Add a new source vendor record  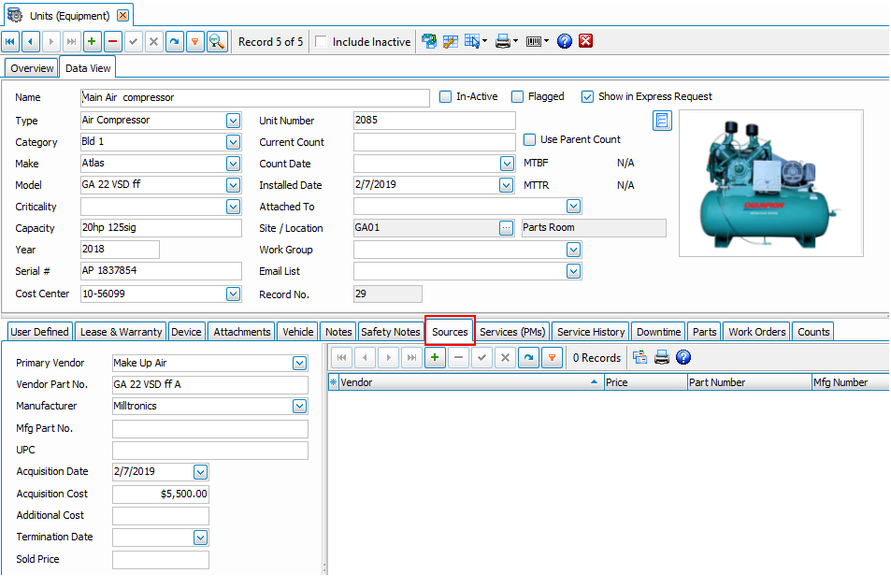tap(435, 357)
